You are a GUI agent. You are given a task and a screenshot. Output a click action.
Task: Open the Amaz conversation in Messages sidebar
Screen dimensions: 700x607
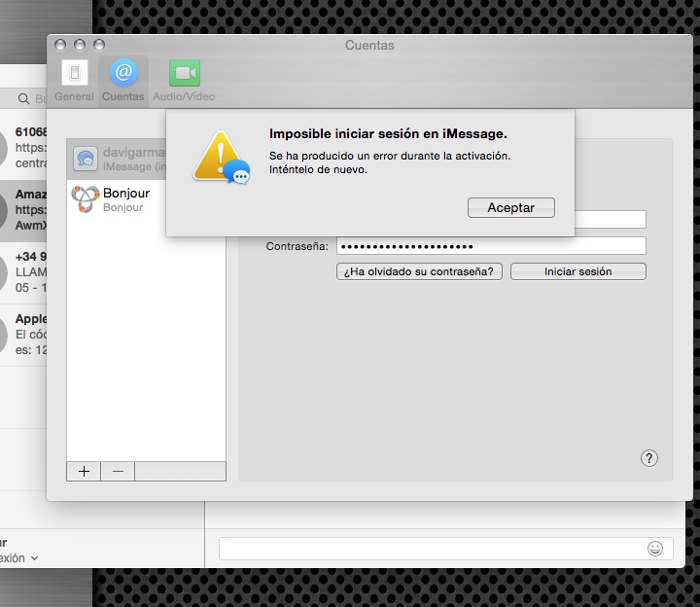[x=23, y=210]
